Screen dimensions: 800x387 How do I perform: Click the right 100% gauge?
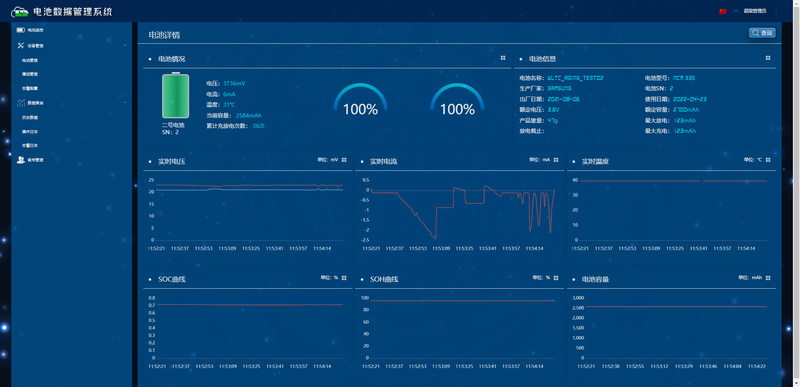tap(457, 100)
